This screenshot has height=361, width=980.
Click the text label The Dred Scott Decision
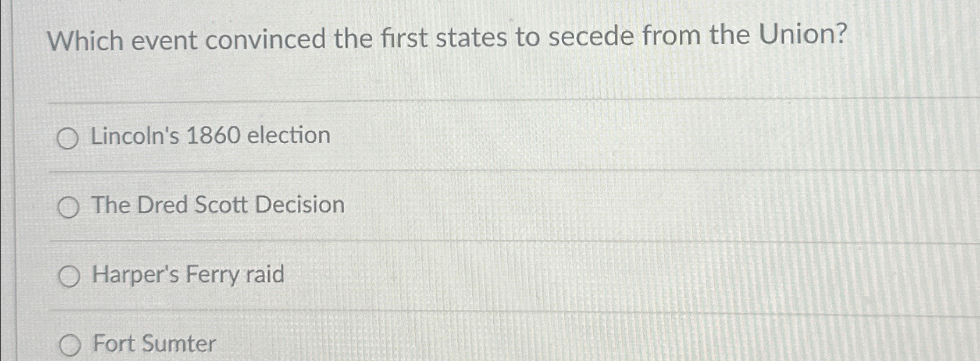pos(217,205)
